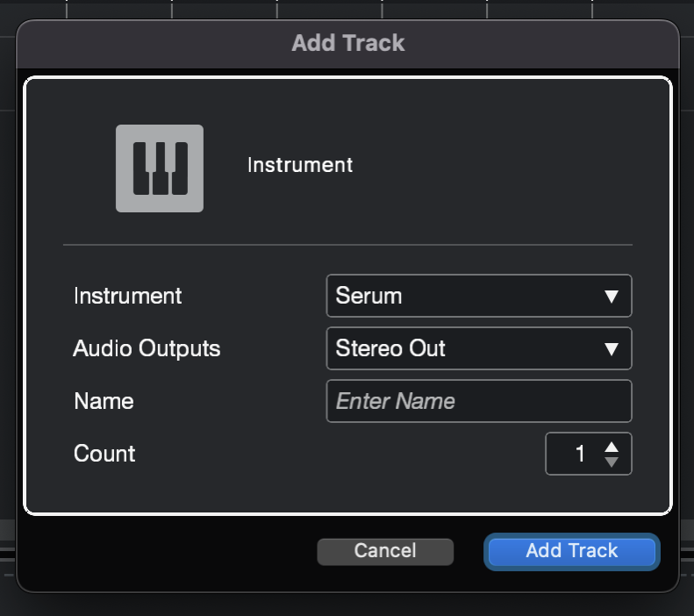Click the timeline ruler above the dialog

(347, 9)
